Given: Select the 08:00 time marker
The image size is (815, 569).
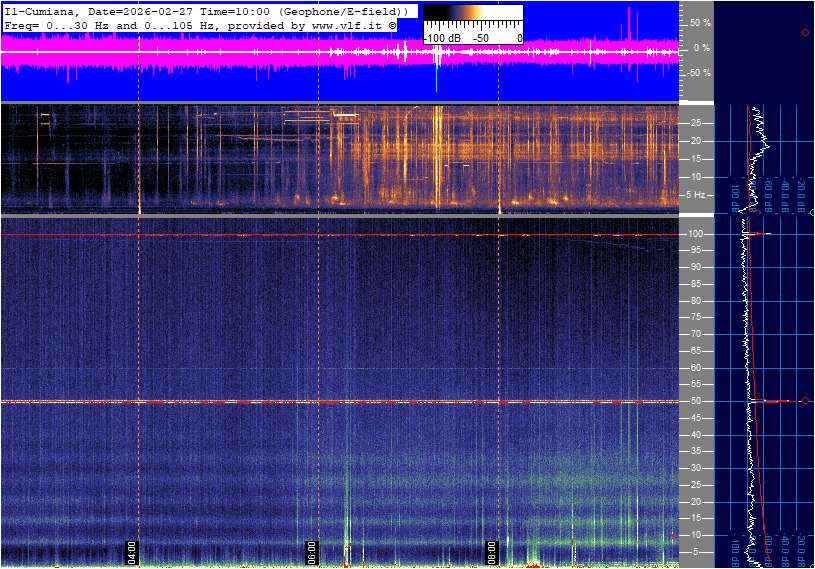Looking at the screenshot, I should (492, 552).
